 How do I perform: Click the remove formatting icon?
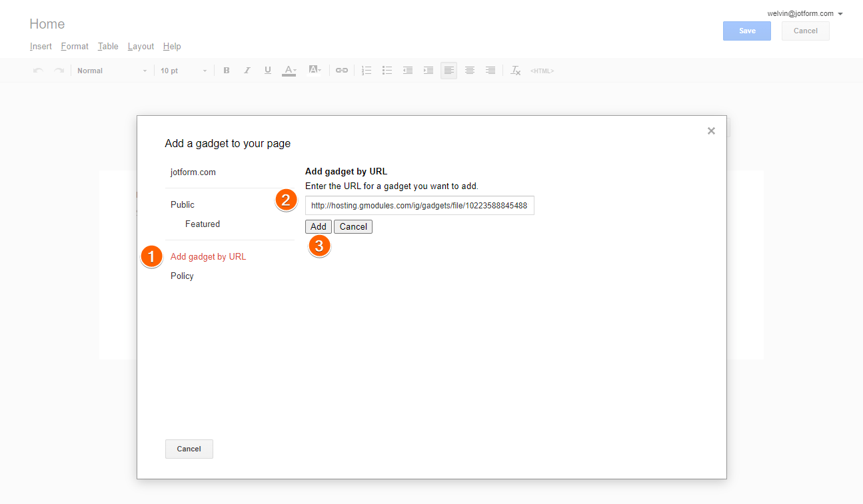(515, 71)
